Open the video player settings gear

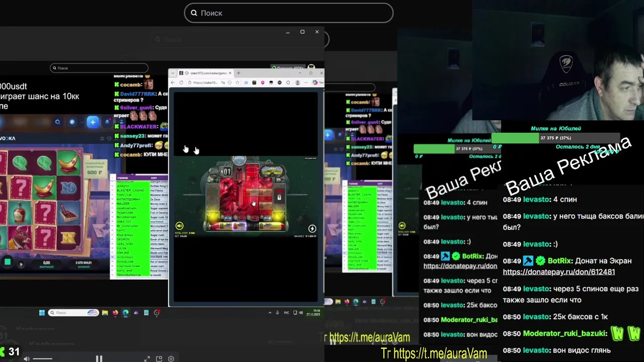[x=171, y=358]
